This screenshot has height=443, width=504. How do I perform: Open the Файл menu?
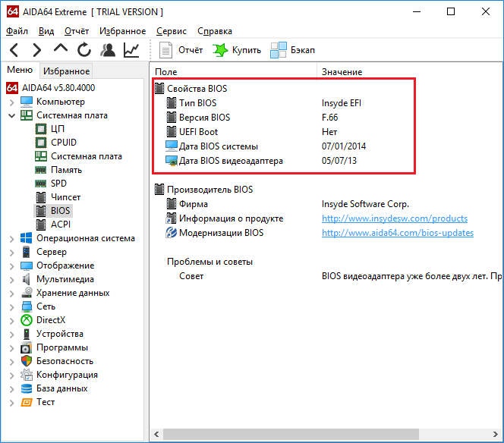tap(17, 31)
